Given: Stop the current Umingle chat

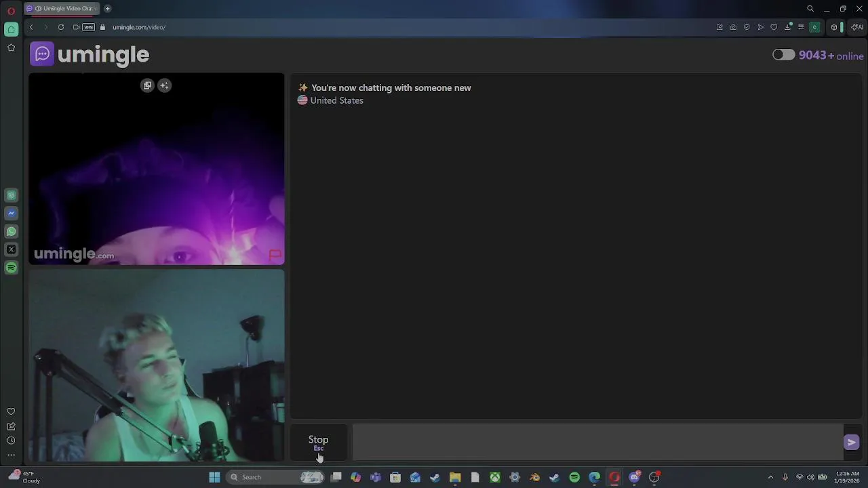Looking at the screenshot, I should click(x=318, y=442).
